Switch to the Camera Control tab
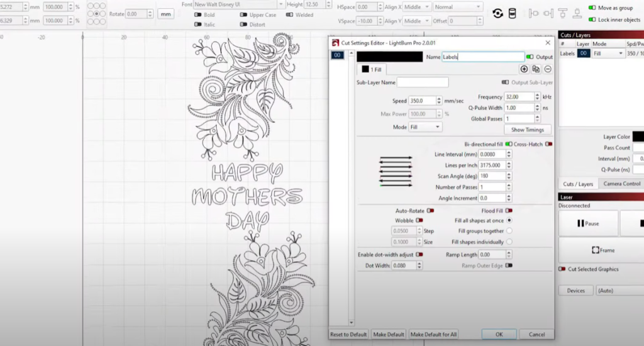644x346 pixels. [622, 184]
